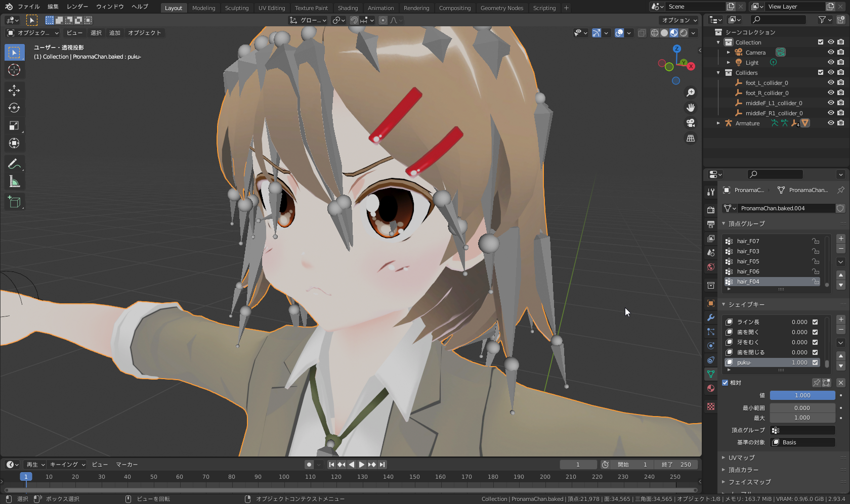Uncheck the 相対 relative checkbox
Image resolution: width=850 pixels, height=504 pixels.
tap(725, 383)
